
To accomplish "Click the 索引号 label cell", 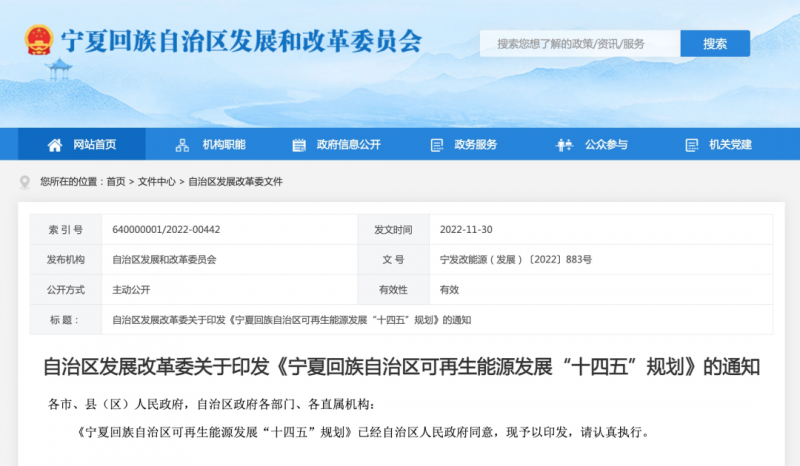I will [x=66, y=230].
